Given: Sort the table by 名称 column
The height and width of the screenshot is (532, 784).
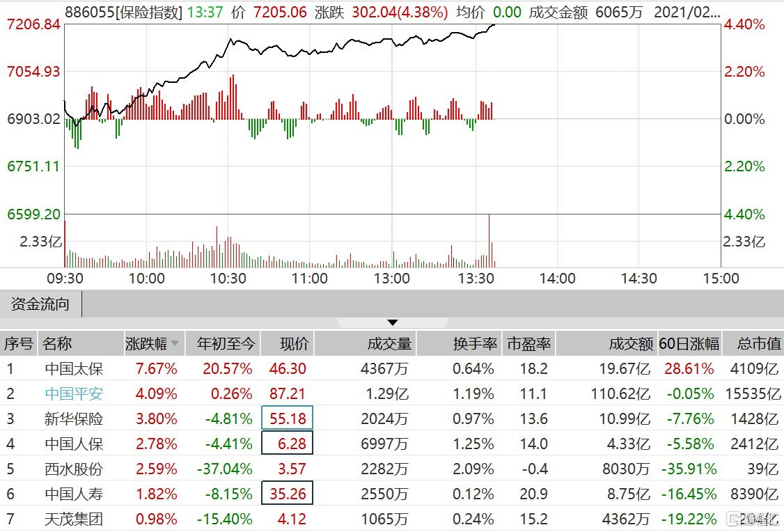Looking at the screenshot, I should [80, 343].
